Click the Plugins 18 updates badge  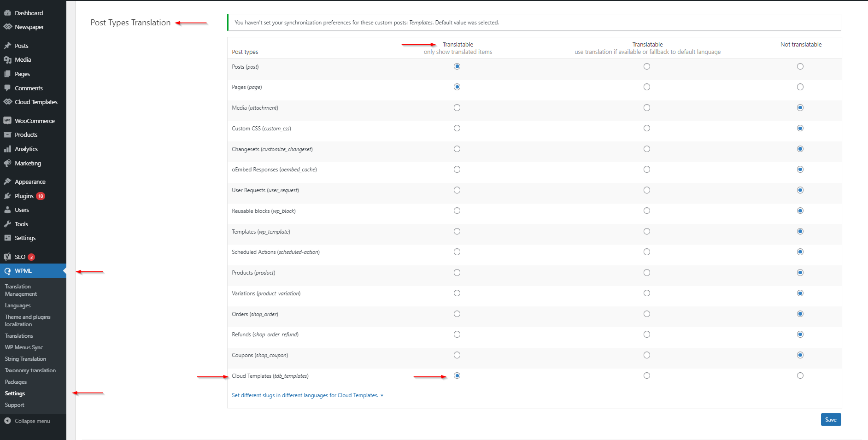click(x=41, y=196)
